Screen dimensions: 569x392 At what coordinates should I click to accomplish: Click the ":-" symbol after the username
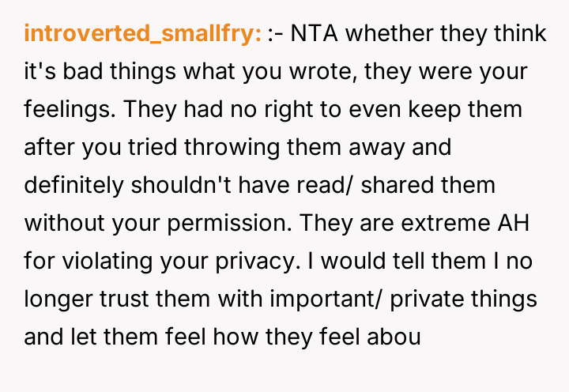click(x=277, y=34)
